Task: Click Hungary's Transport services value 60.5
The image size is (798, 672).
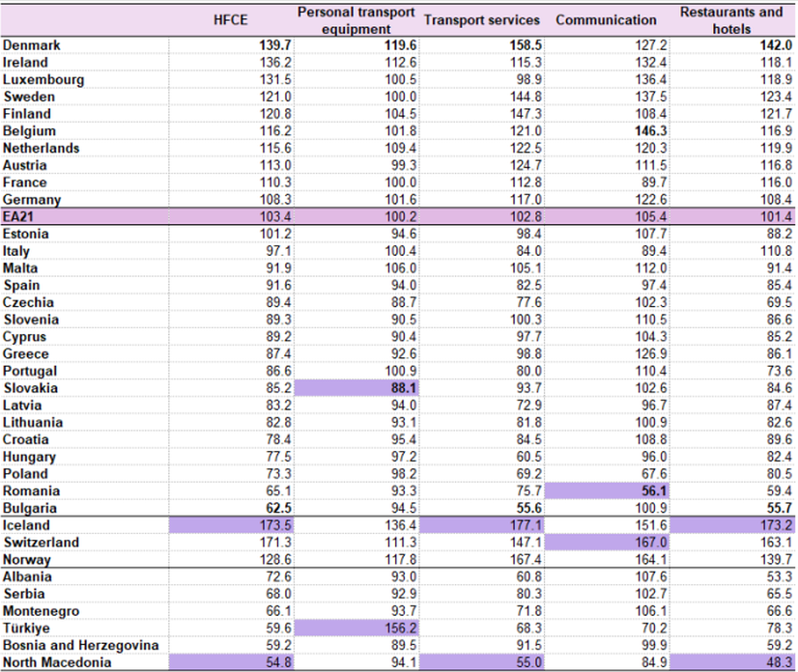Action: tap(528, 457)
